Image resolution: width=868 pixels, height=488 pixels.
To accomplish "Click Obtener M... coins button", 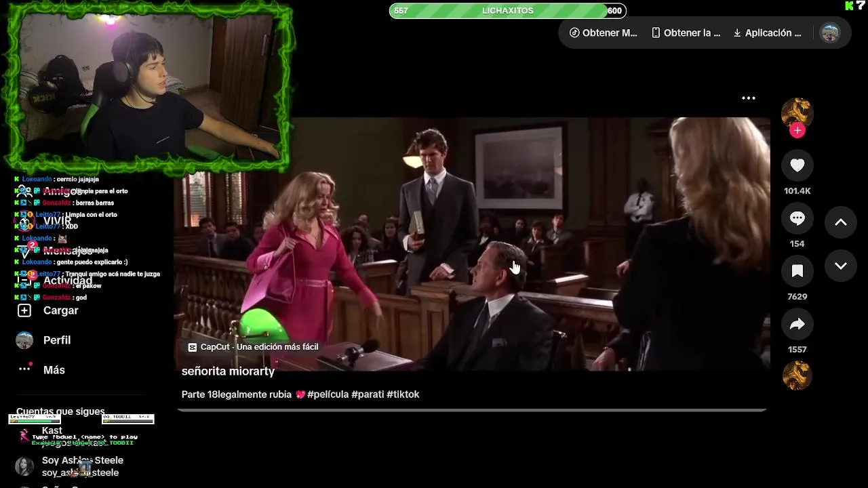I will (x=604, y=33).
